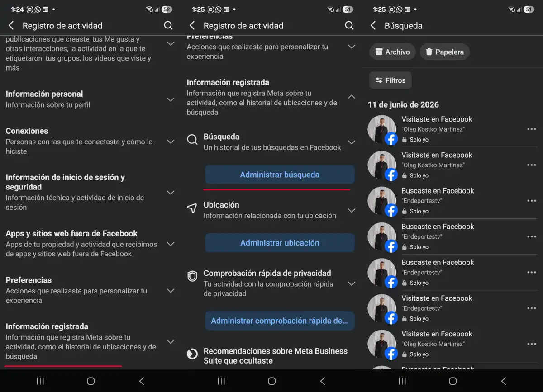
Task: Tap Administrar comprobación rápida de... button
Action: coord(280,321)
